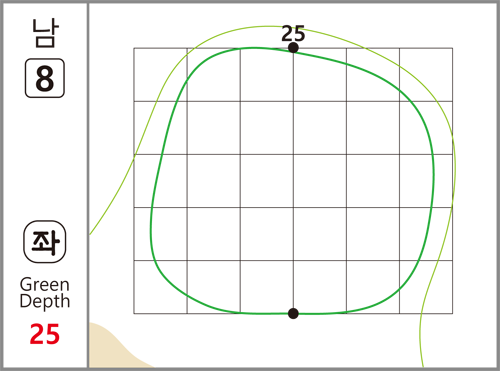Image resolution: width=500 pixels, height=371 pixels.
Task: Click the 남 course label
Action: 45,33
